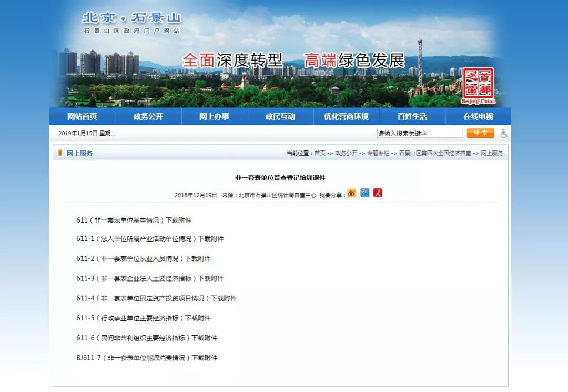The height and width of the screenshot is (392, 568).
Task: Switch to 百姓生活 section
Action: [412, 117]
